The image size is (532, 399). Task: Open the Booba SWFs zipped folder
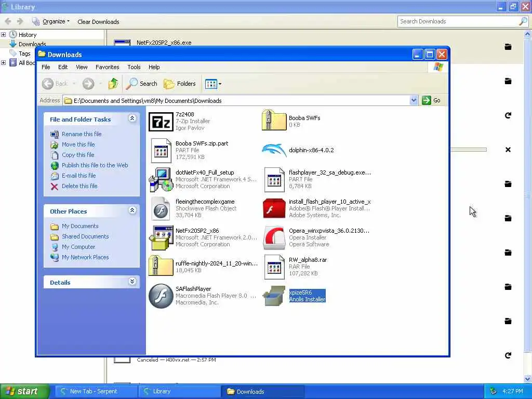[274, 121]
